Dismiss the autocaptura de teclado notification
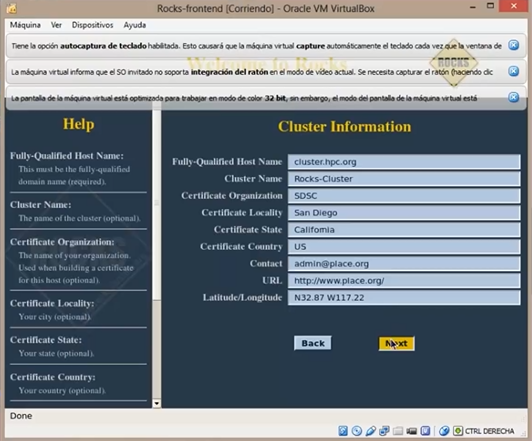Image resolution: width=532 pixels, height=441 pixels. click(514, 45)
